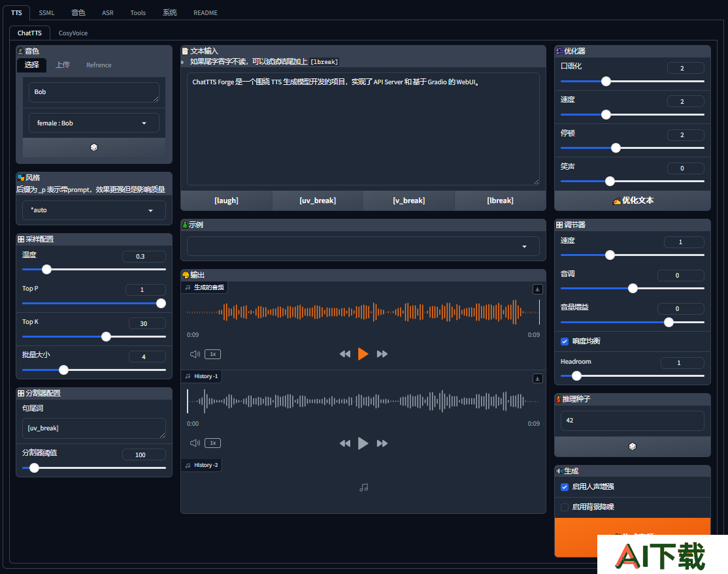
Task: Click the main text input area
Action: (x=363, y=129)
